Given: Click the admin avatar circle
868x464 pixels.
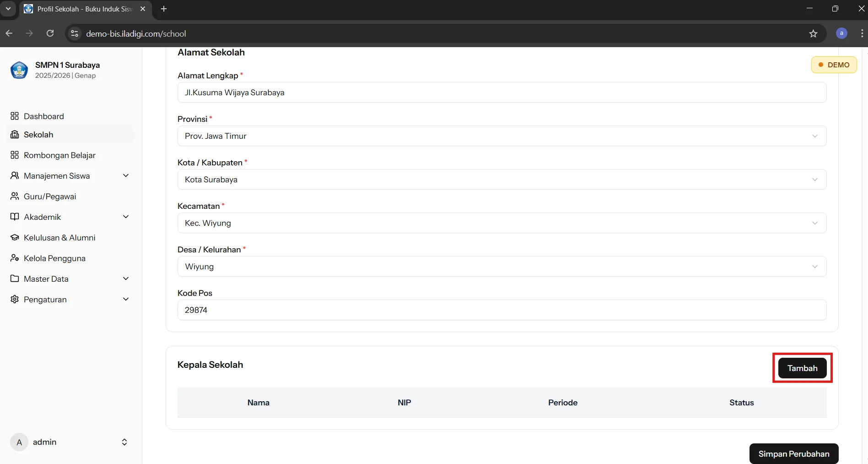Looking at the screenshot, I should pos(19,442).
